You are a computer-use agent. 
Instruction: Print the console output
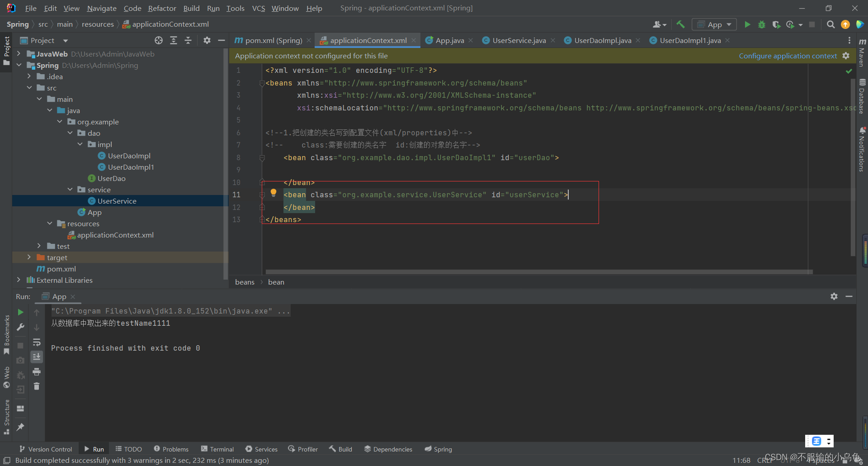point(37,372)
